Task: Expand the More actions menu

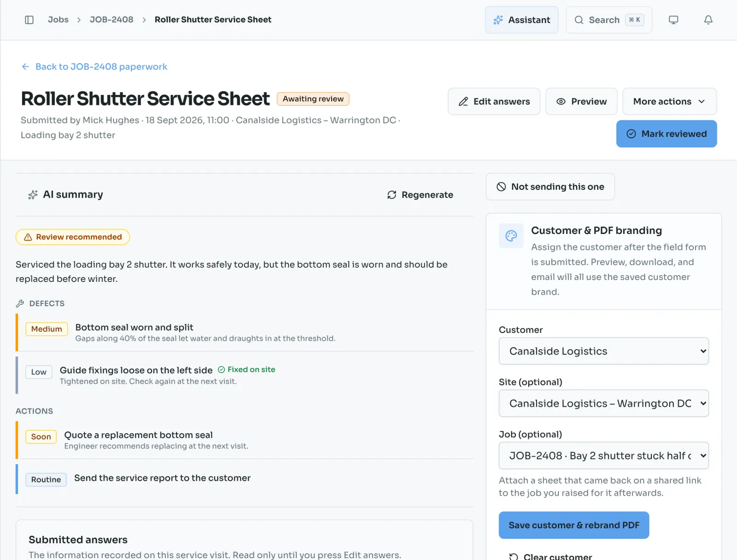Action: click(670, 101)
